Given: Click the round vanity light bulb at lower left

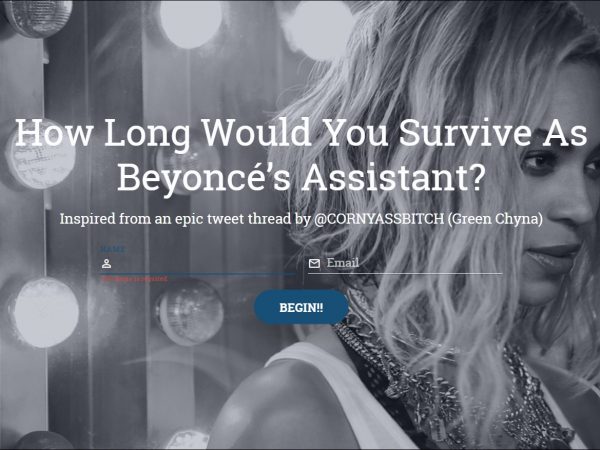Looking at the screenshot, I should 45,313.
